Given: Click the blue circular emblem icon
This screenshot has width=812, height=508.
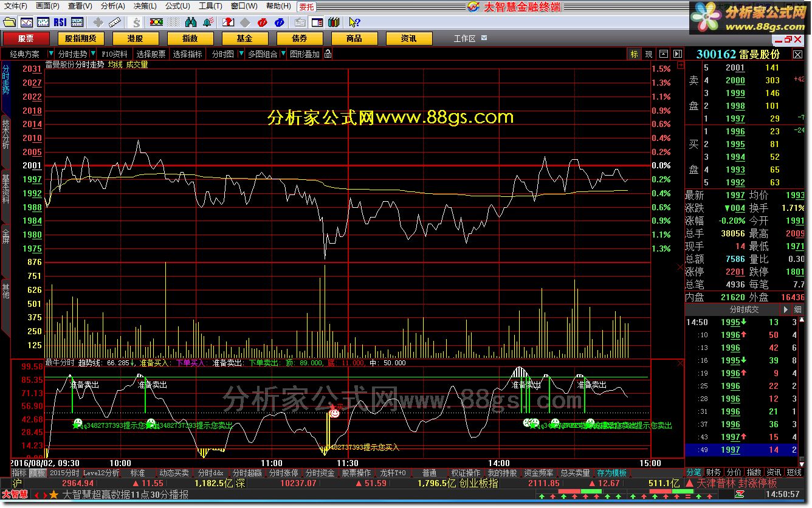Looking at the screenshot, I should click(x=280, y=22).
